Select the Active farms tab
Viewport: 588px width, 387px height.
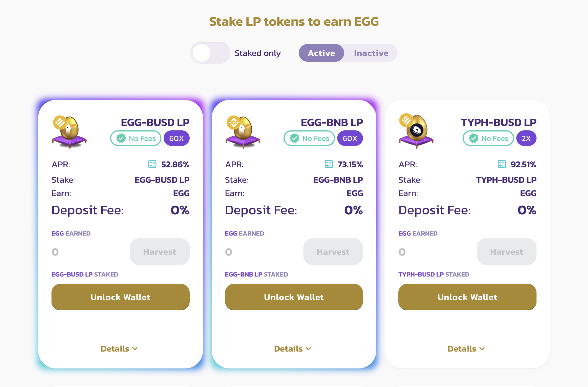click(321, 53)
